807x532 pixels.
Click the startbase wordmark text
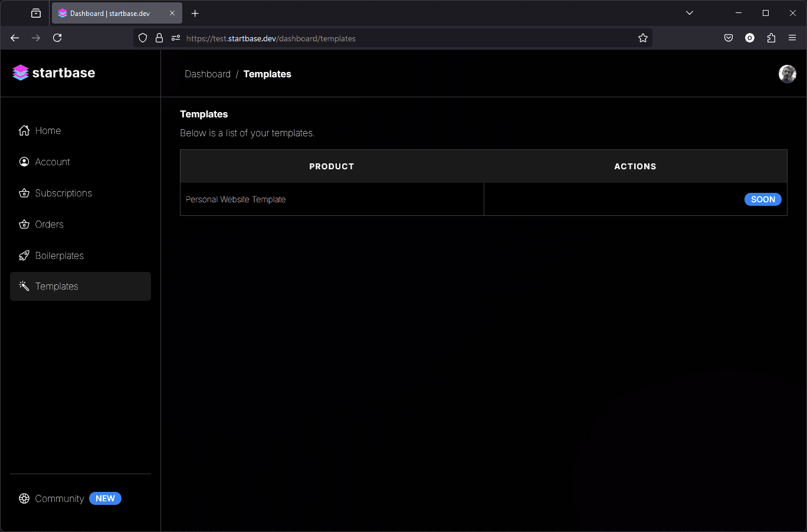[x=64, y=73]
